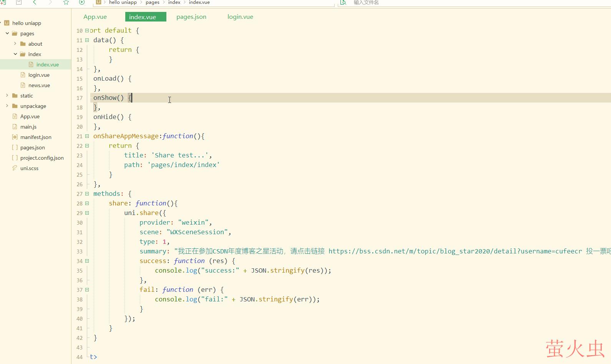Fold the share function at line 28
The height and width of the screenshot is (364, 611).
coord(87,204)
